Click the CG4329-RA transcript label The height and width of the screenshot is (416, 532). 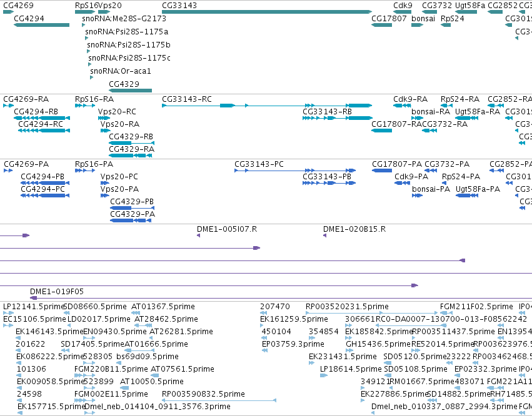click(132, 149)
